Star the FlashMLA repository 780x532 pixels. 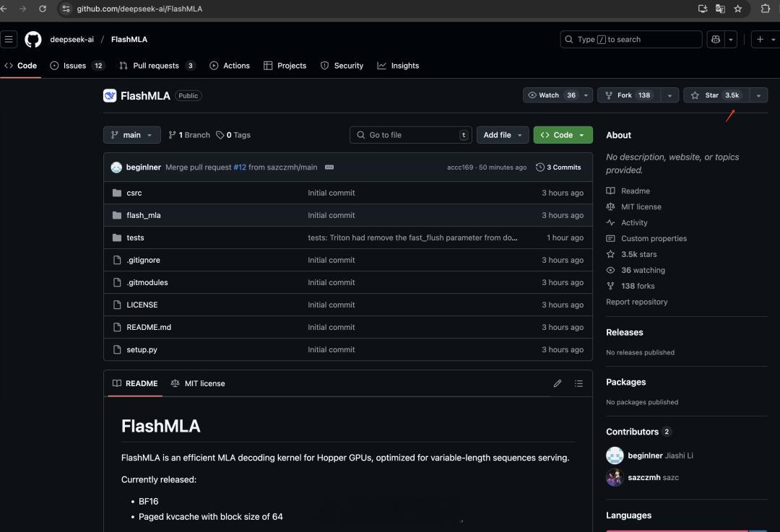716,95
